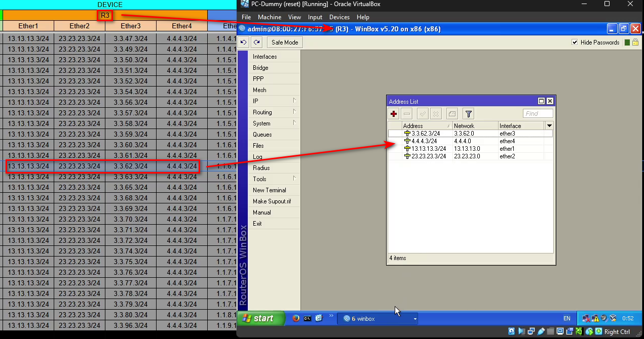This screenshot has width=644, height=339.
Task: Open the third quick launch icon beside cmd
Action: pos(319,318)
